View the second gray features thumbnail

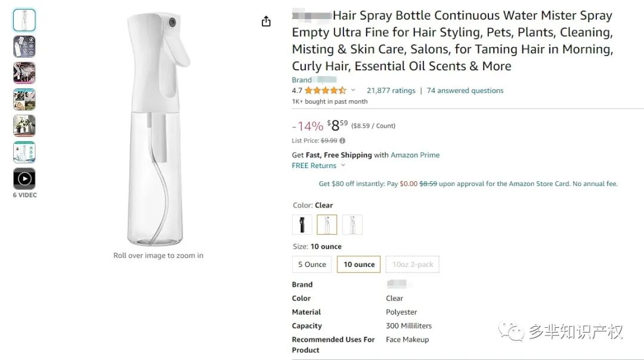(24, 46)
